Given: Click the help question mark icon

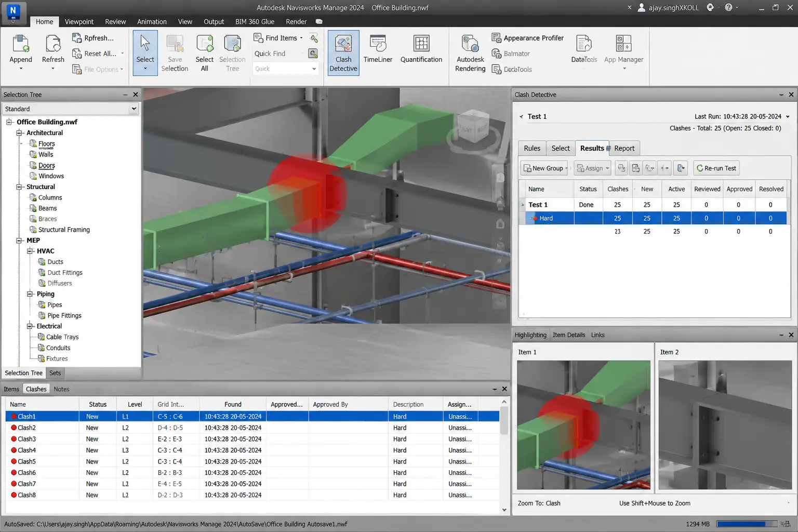Looking at the screenshot, I should coord(728,7).
